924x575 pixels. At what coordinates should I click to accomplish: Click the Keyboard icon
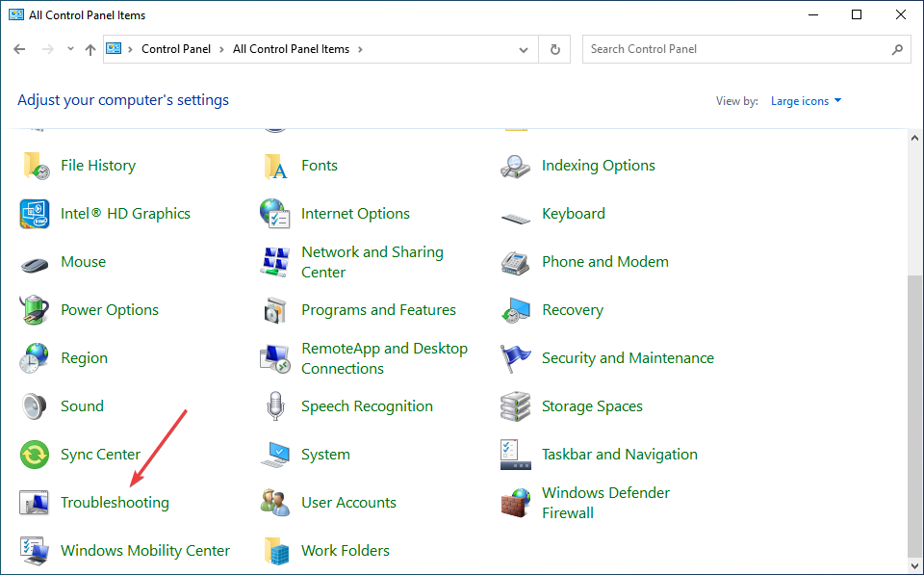(x=516, y=219)
